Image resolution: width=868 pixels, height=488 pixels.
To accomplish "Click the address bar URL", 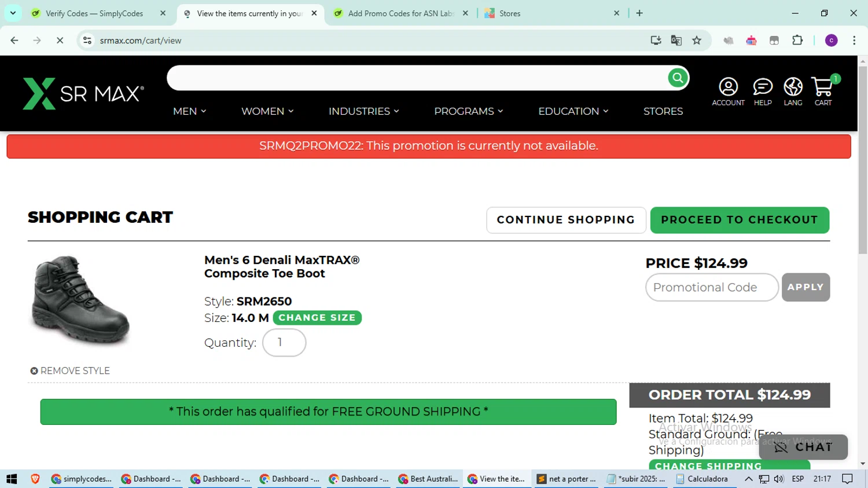I will [141, 41].
